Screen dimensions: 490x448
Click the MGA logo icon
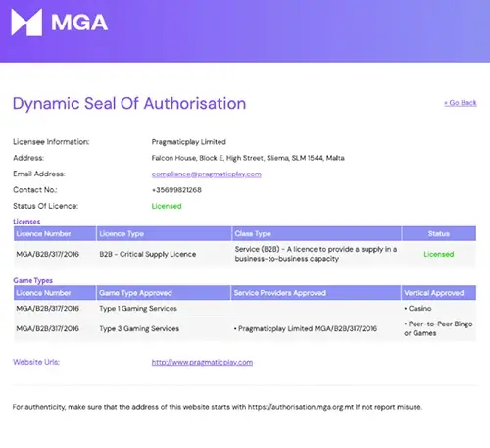[26, 23]
